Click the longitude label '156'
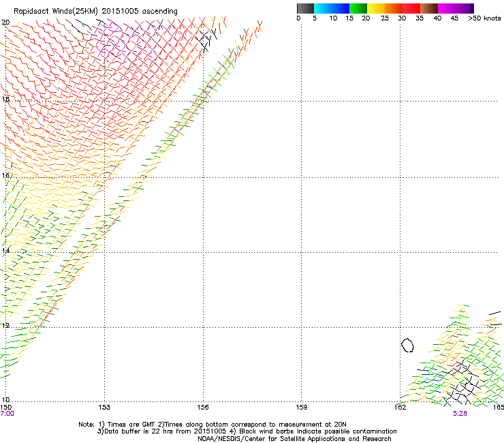This screenshot has height=443, width=504. click(203, 408)
